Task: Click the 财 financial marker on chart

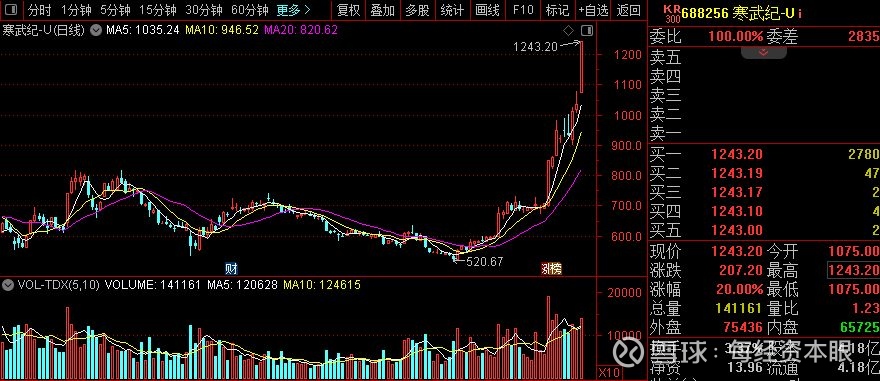Action: click(x=231, y=268)
